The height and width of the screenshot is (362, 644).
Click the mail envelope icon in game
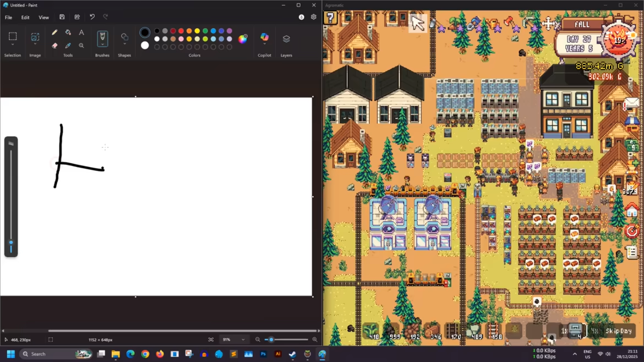tap(632, 103)
